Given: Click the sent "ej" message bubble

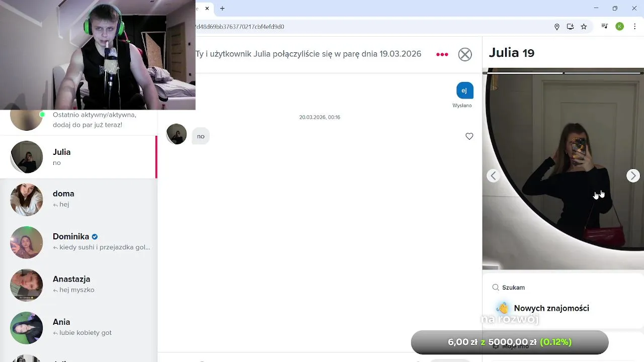Looking at the screenshot, I should pyautogui.click(x=464, y=90).
